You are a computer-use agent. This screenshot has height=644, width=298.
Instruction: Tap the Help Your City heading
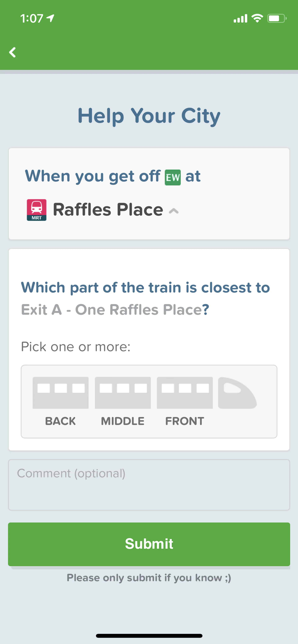(x=149, y=116)
